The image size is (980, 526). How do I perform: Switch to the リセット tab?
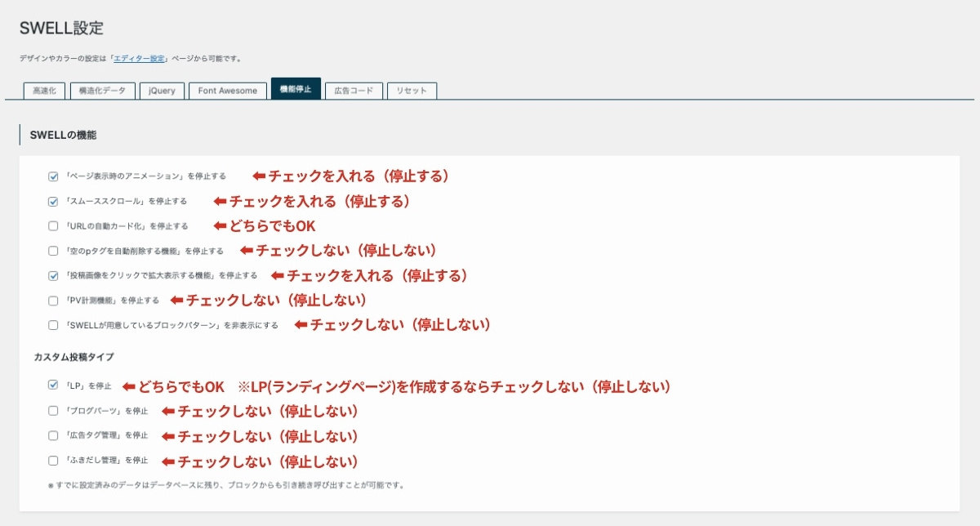coord(411,91)
